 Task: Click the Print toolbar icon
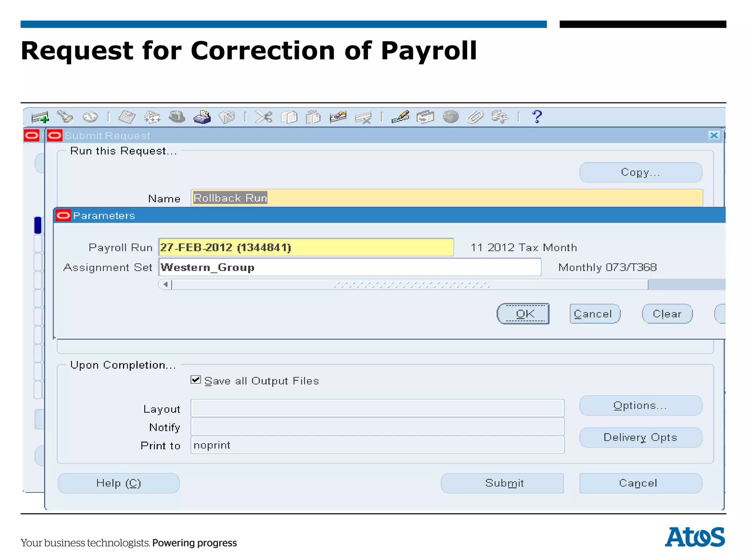click(202, 117)
